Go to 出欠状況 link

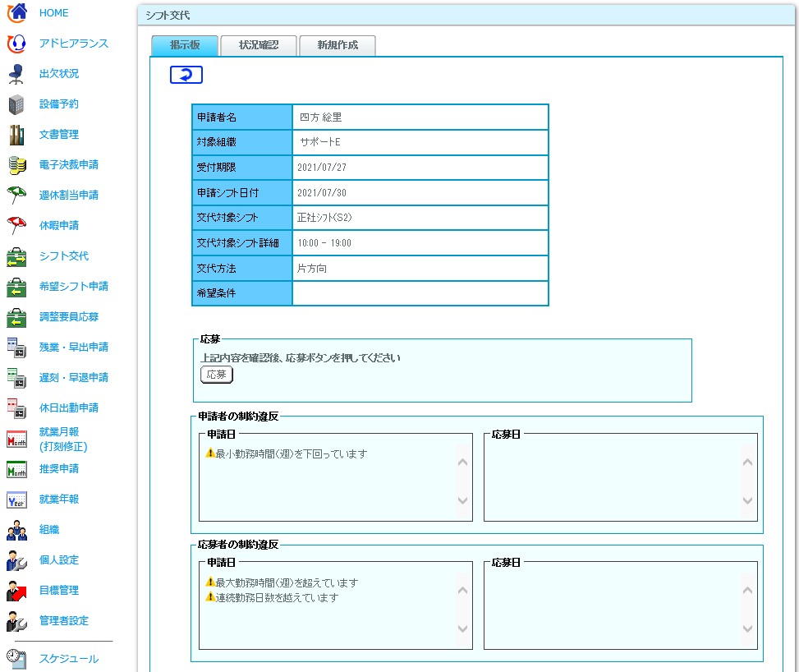[59, 73]
